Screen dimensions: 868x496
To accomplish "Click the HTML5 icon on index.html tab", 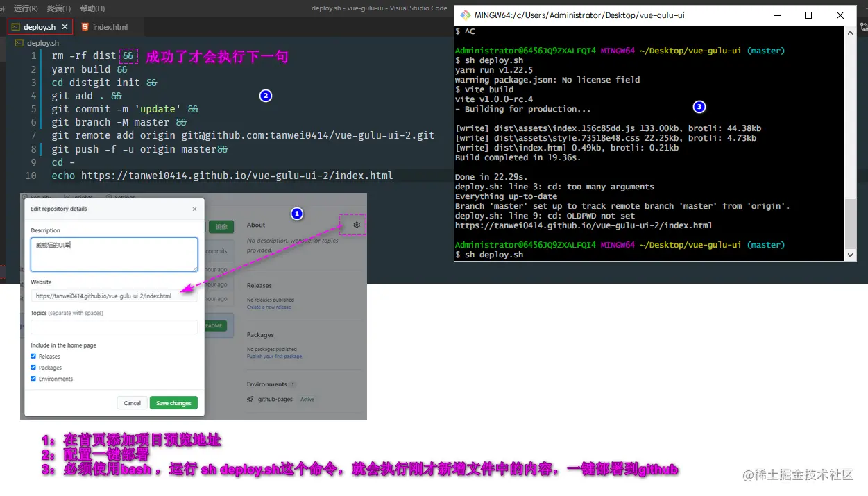I will 85,27.
